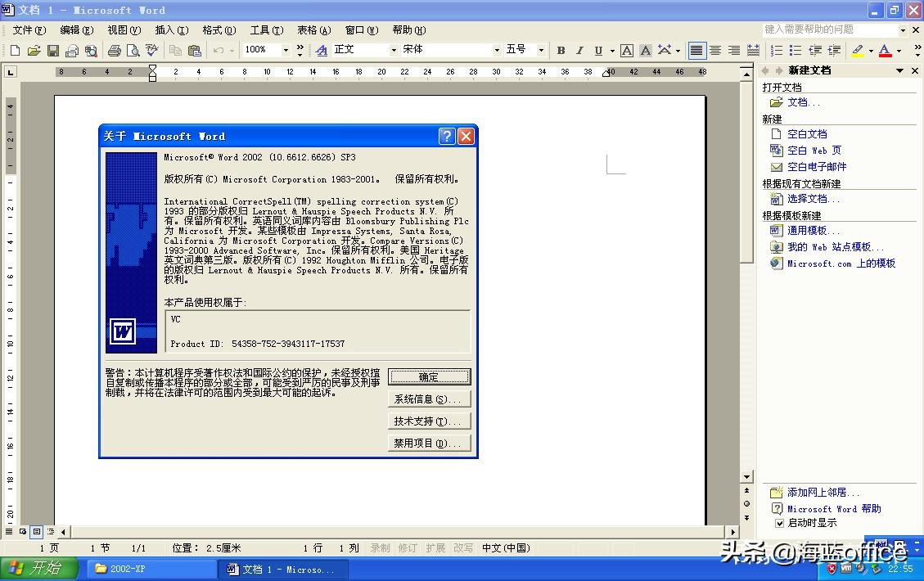Click the Print Preview icon
This screenshot has width=924, height=581.
(x=133, y=51)
